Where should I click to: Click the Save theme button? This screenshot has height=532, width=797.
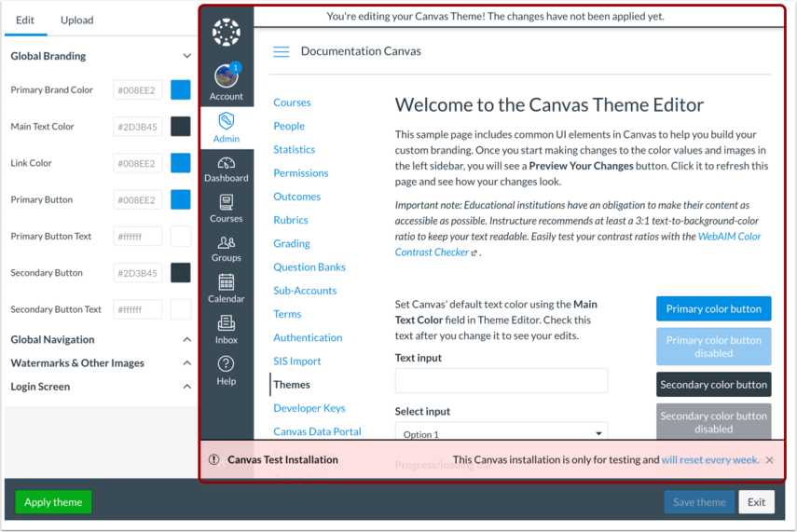[699, 502]
